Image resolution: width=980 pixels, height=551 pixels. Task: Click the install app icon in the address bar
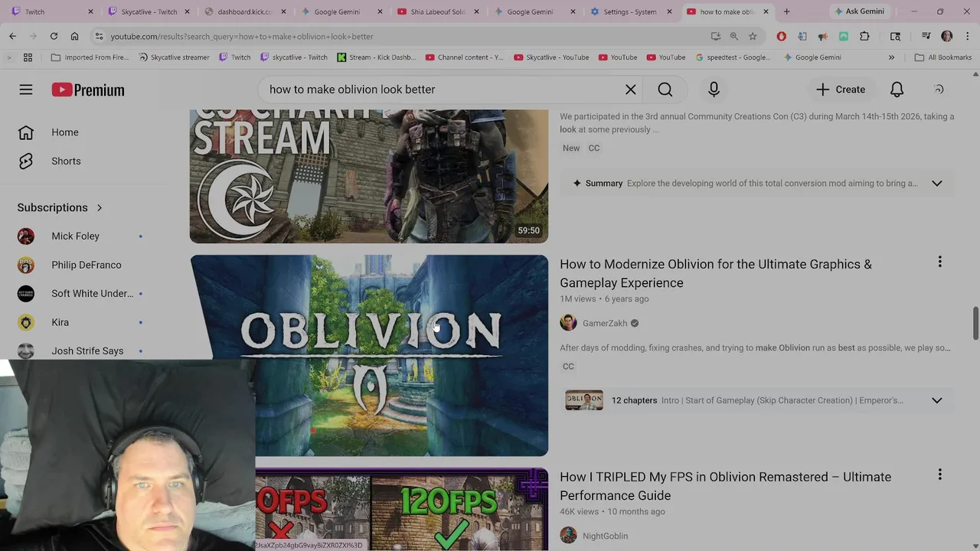[715, 36]
